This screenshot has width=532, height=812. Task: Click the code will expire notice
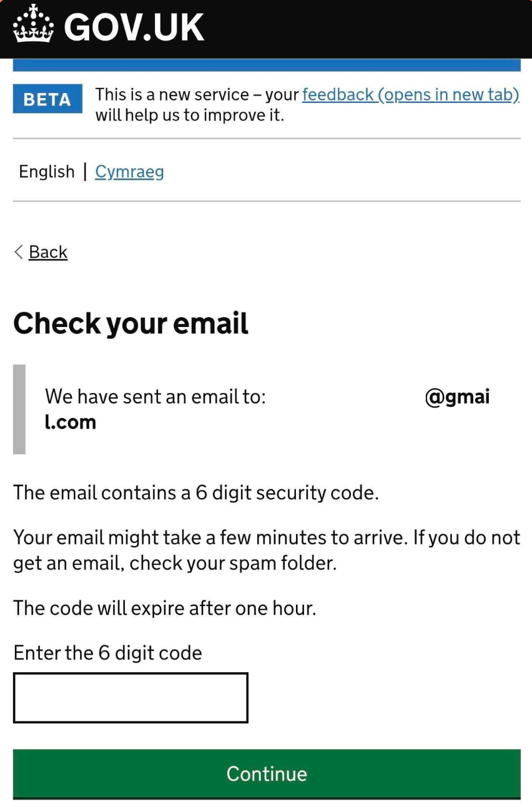164,608
